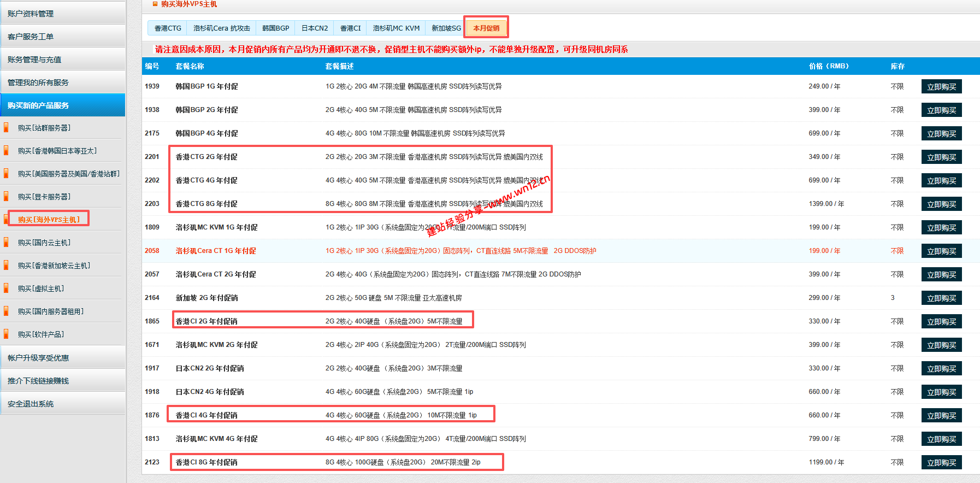The width and height of the screenshot is (980, 483).
Task: Open 购买[虚拟主机] link
Action: coord(41,288)
